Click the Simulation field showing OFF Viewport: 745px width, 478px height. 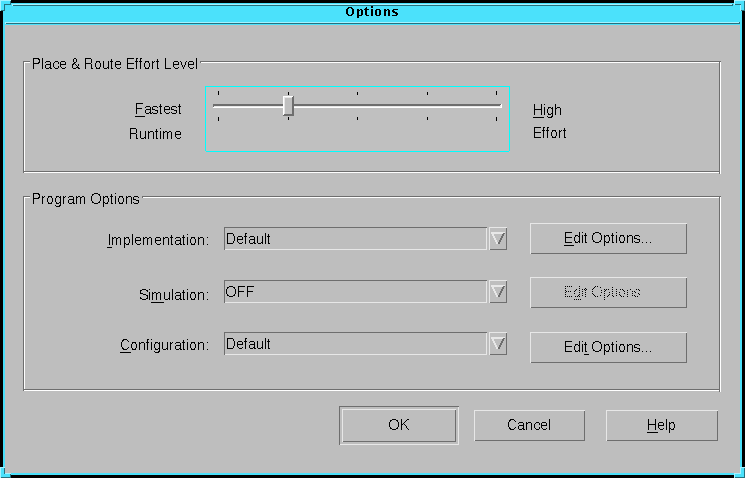pyautogui.click(x=355, y=292)
